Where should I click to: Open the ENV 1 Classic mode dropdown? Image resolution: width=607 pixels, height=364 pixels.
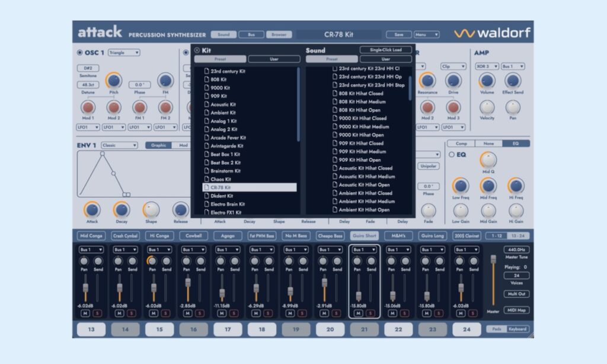pos(119,145)
